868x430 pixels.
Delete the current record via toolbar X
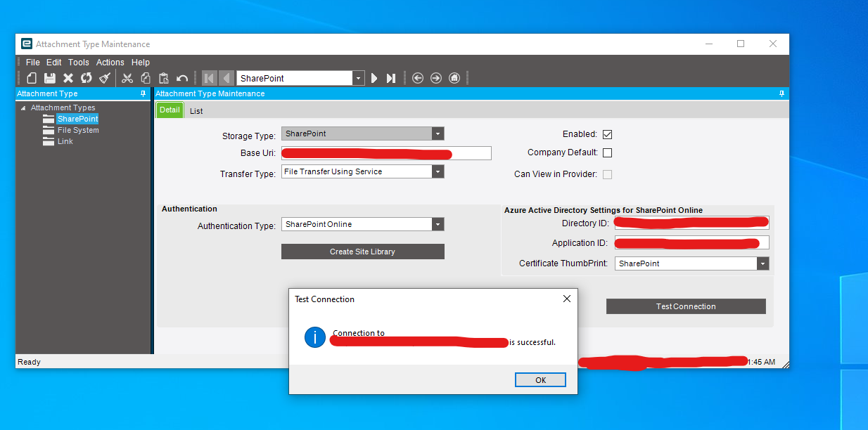pos(68,78)
